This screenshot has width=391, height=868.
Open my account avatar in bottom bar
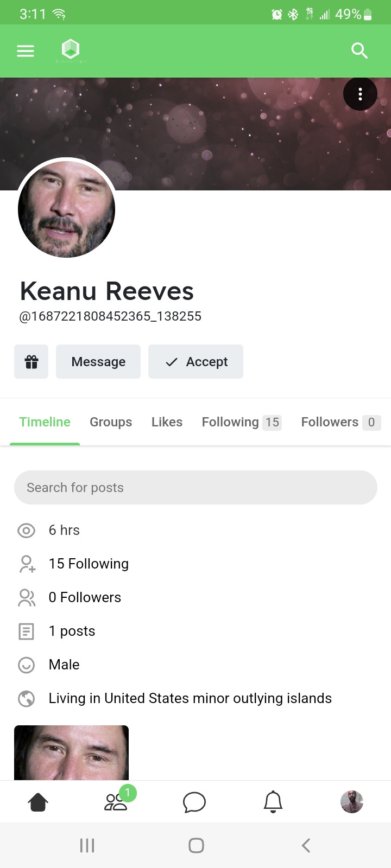(x=352, y=802)
